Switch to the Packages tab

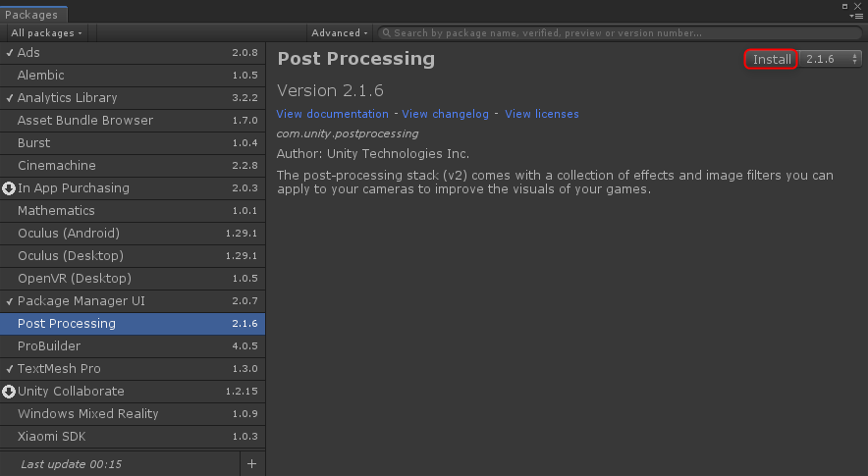pyautogui.click(x=31, y=15)
